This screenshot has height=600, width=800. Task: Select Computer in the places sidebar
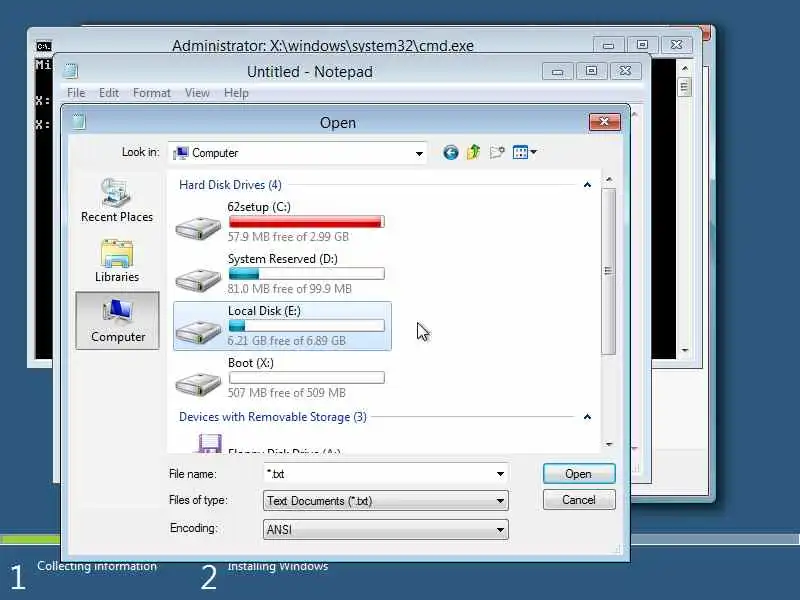click(x=117, y=320)
